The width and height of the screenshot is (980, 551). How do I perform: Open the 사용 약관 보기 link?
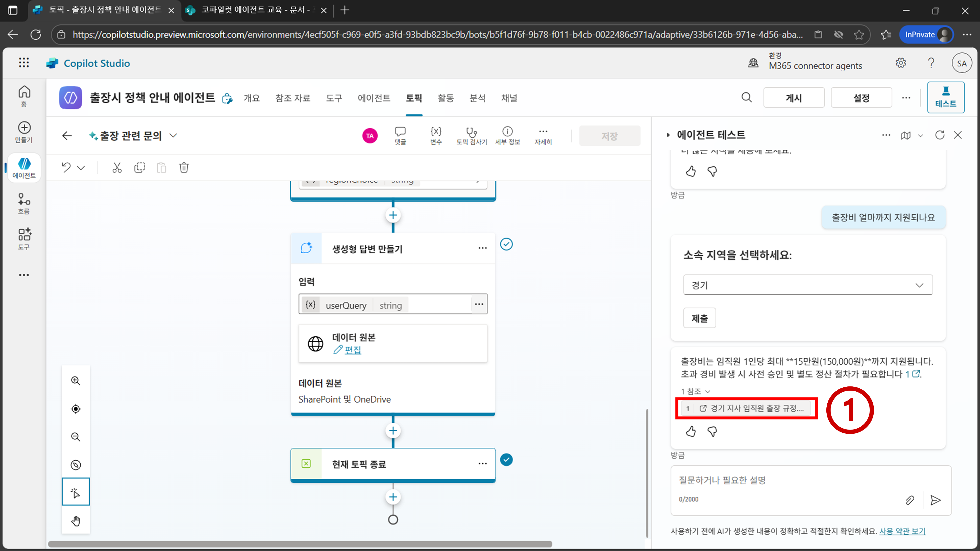(x=902, y=531)
